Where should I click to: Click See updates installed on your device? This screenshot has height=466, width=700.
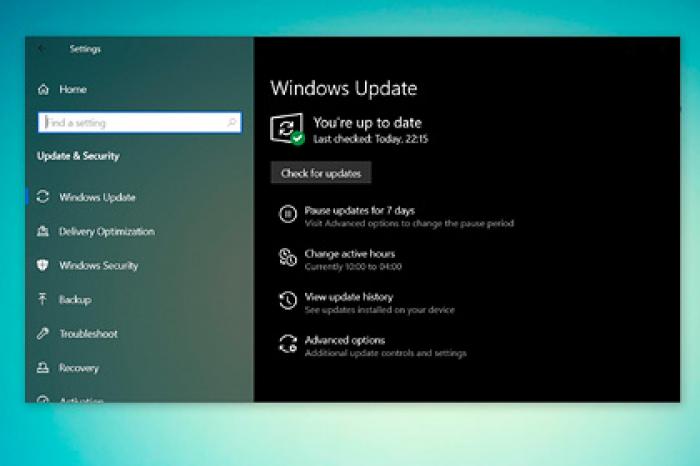(x=379, y=310)
